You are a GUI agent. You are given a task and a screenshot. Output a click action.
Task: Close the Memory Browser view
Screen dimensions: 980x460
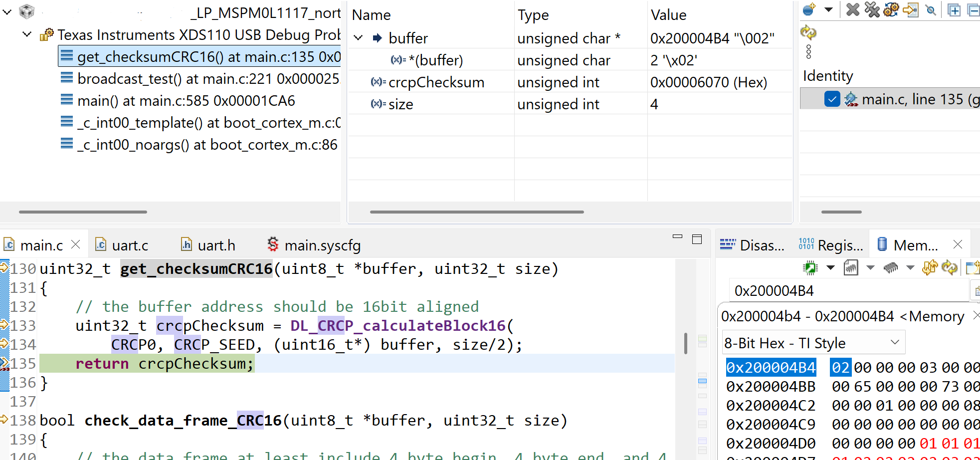point(958,244)
